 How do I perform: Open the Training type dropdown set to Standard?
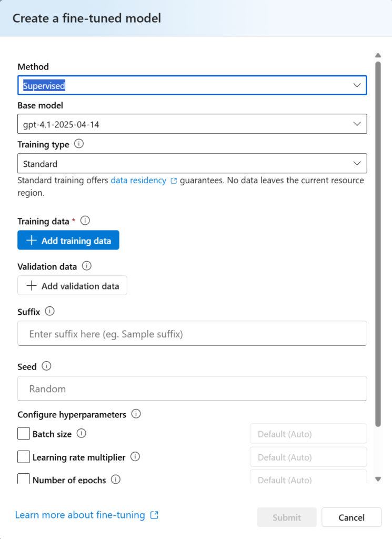192,163
